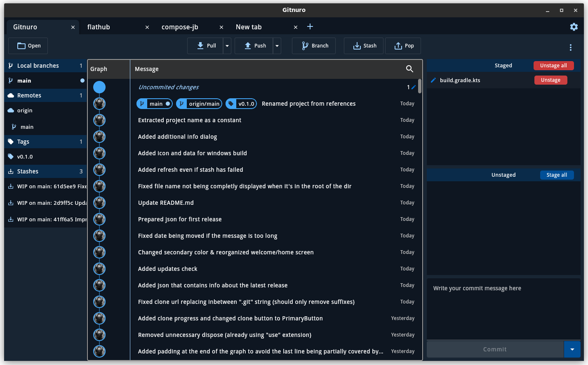The width and height of the screenshot is (588, 365).
Task: Click the Stashes section icon
Action: point(11,171)
